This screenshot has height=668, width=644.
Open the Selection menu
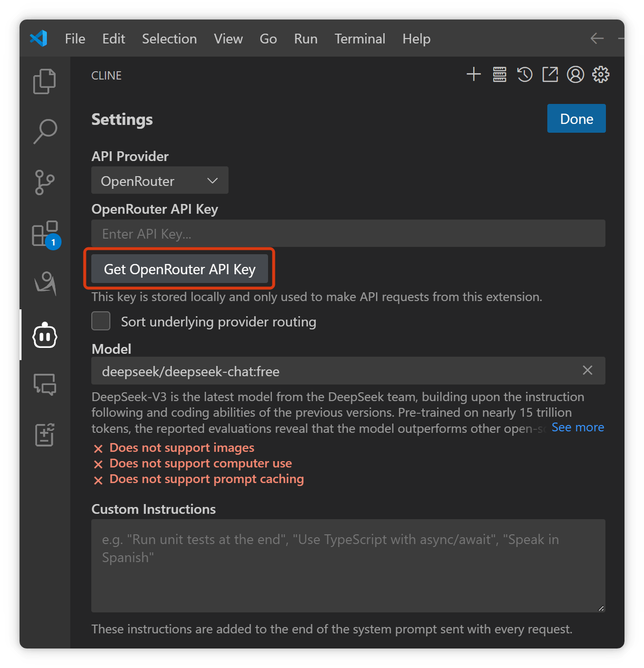pyautogui.click(x=169, y=39)
